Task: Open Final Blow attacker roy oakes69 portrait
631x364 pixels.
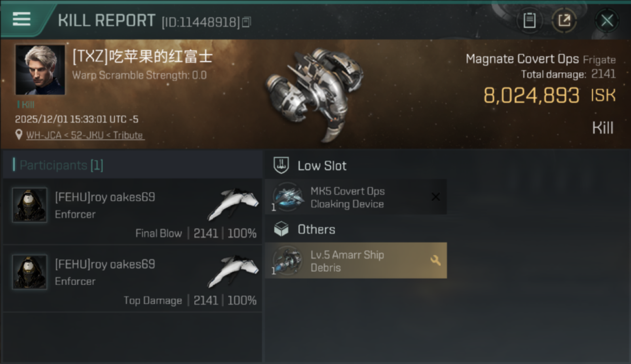Action: pyautogui.click(x=30, y=205)
